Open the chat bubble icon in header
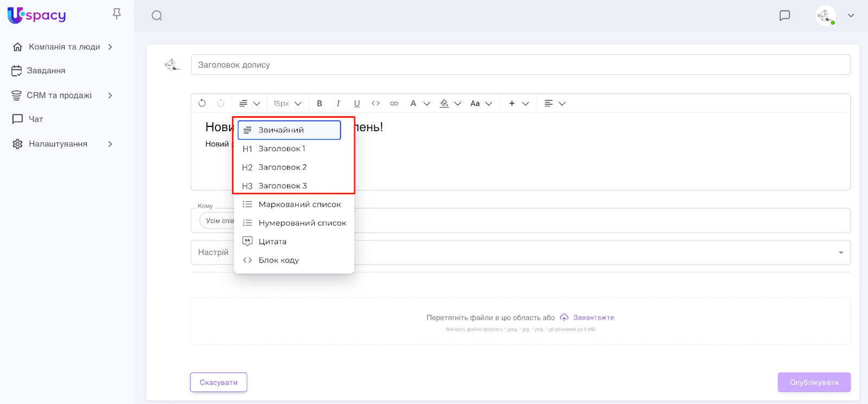The height and width of the screenshot is (404, 868). point(784,16)
